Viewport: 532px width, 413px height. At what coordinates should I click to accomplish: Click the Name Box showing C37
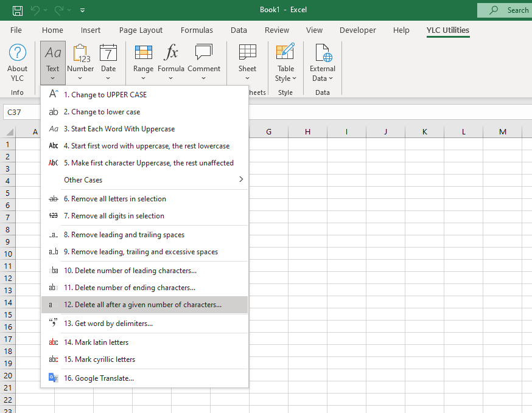22,113
